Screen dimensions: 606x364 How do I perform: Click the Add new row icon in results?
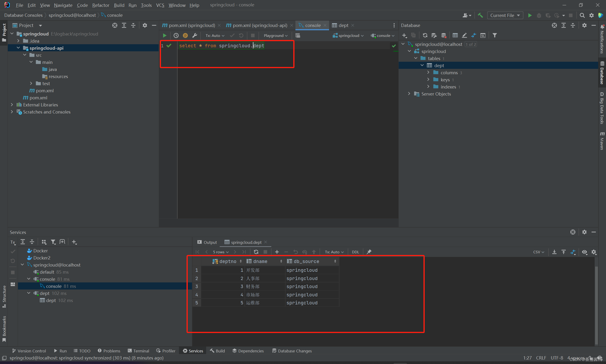[277, 252]
